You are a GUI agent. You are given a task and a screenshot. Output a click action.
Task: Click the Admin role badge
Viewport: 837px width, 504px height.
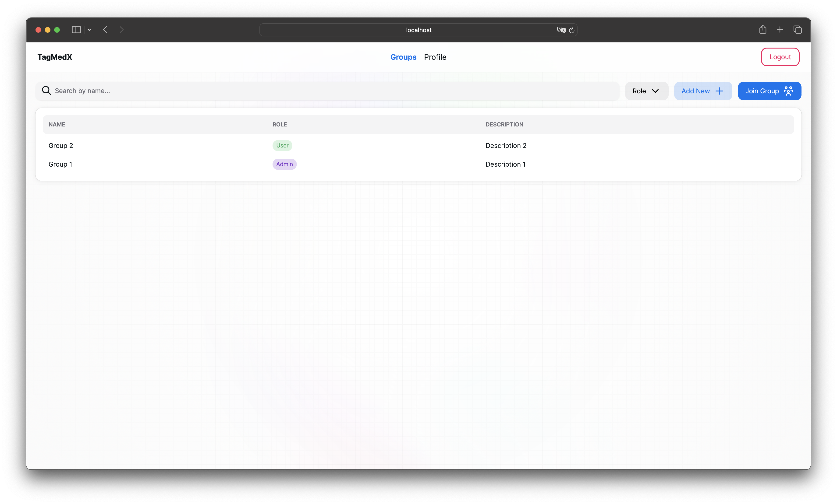(x=284, y=164)
